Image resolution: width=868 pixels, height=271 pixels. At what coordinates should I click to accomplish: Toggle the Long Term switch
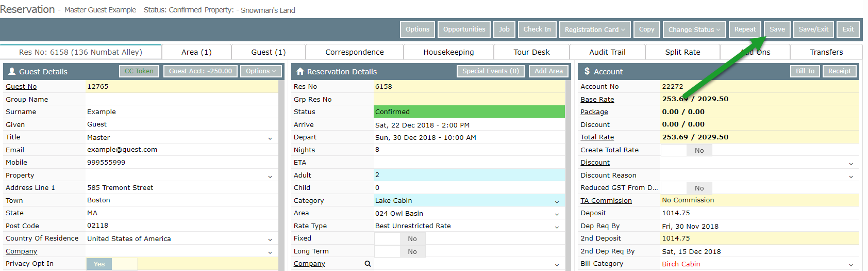400,251
